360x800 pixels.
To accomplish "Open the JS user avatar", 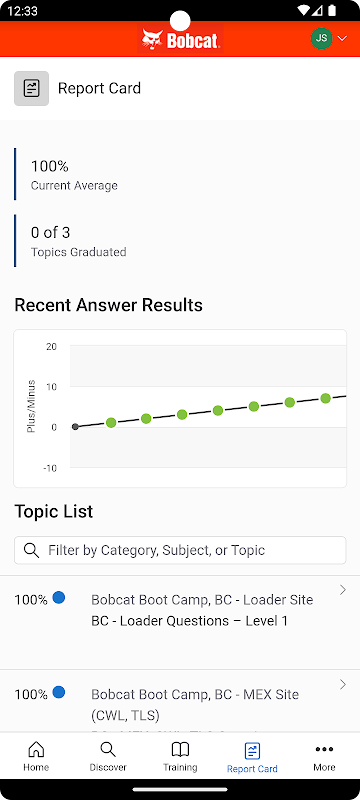I will [321, 38].
